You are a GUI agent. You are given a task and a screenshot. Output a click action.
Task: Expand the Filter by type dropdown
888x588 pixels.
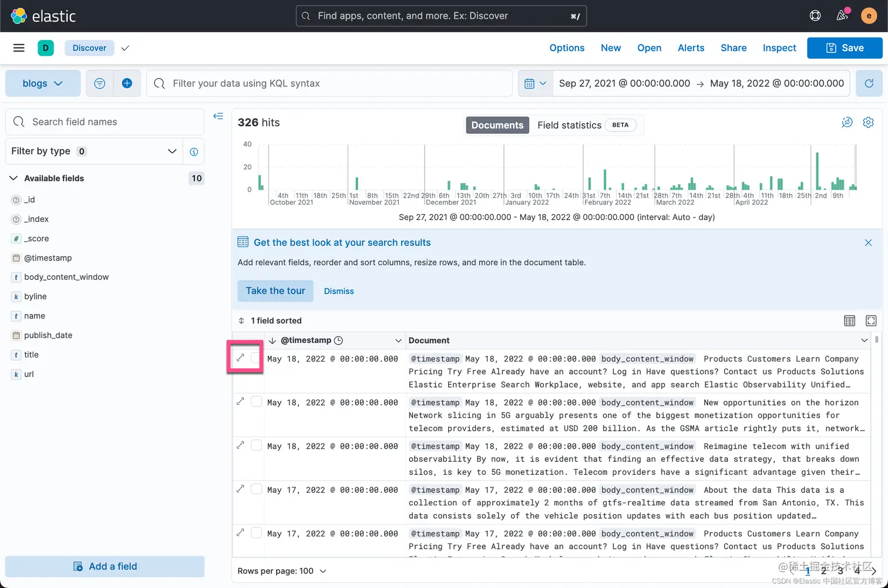point(94,151)
